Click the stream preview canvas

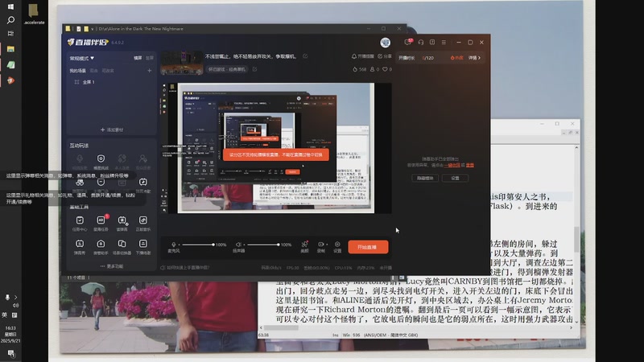pyautogui.click(x=275, y=148)
